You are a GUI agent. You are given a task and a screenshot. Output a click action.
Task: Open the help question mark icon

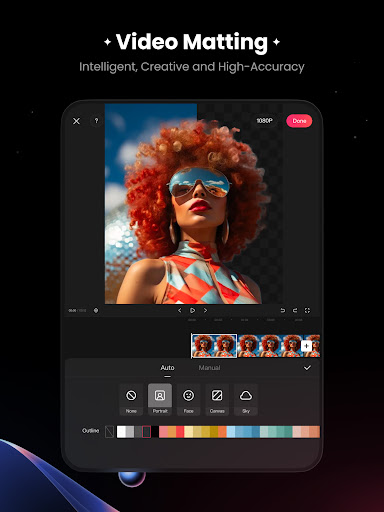tap(96, 121)
